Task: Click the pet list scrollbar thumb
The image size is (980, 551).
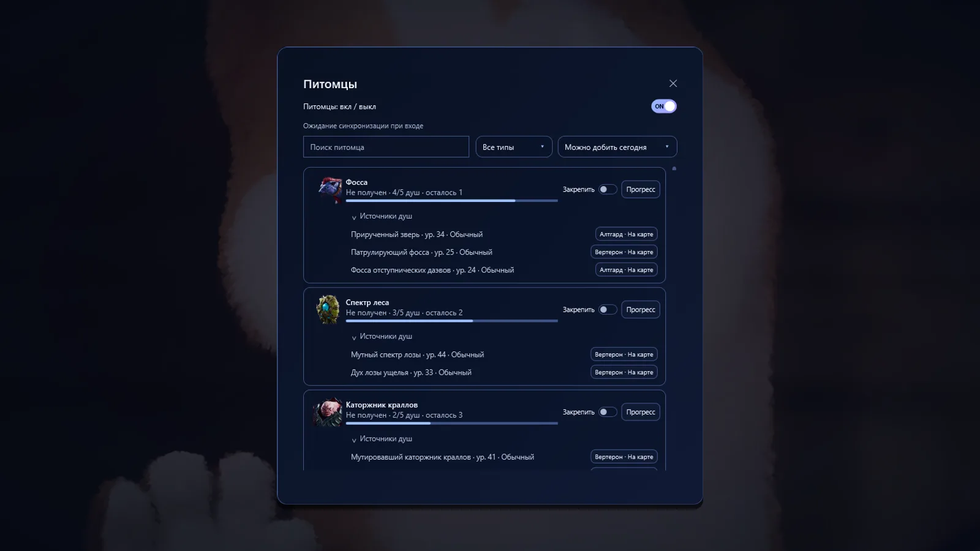Action: point(674,168)
